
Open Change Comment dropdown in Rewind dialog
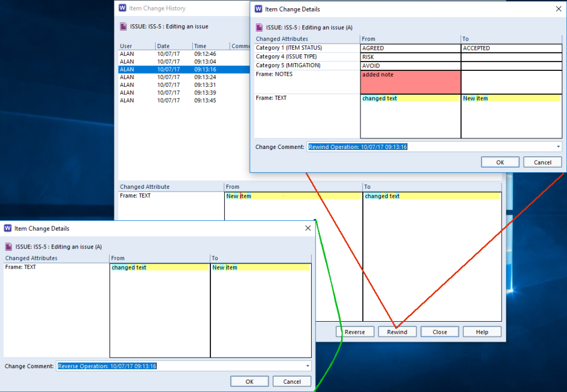coord(558,147)
